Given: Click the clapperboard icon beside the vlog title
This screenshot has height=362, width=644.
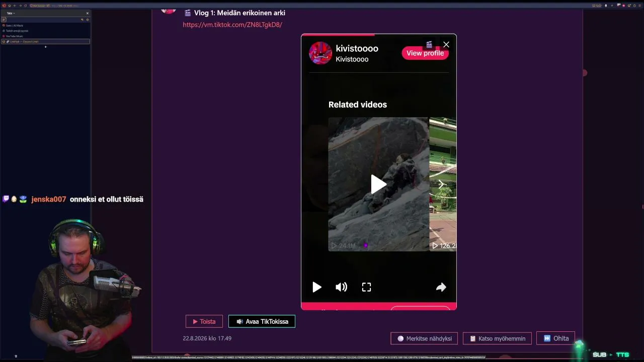Looking at the screenshot, I should [x=188, y=13].
